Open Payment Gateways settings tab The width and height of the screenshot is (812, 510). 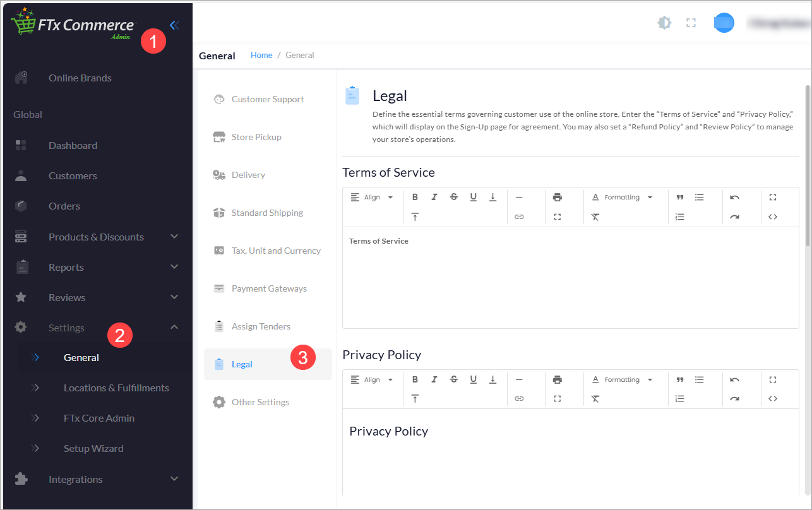[x=269, y=288]
